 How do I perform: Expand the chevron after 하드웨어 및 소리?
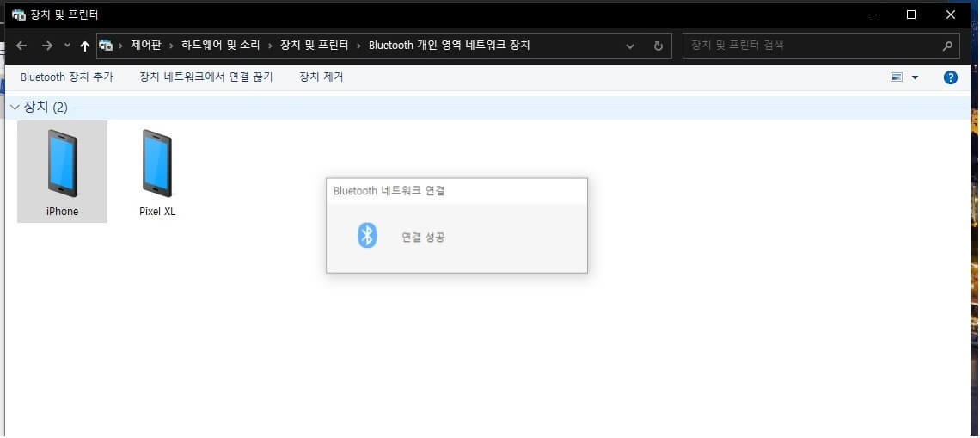[x=271, y=46]
